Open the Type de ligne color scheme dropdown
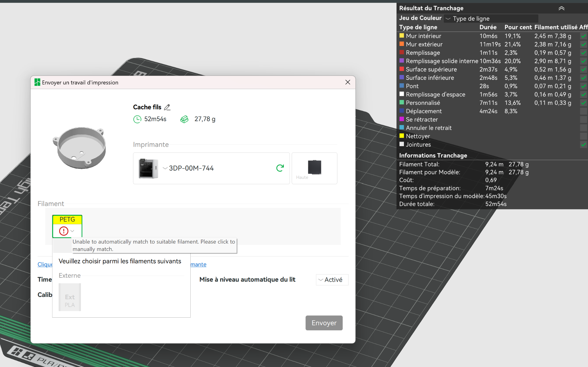This screenshot has width=588, height=367. pos(491,19)
